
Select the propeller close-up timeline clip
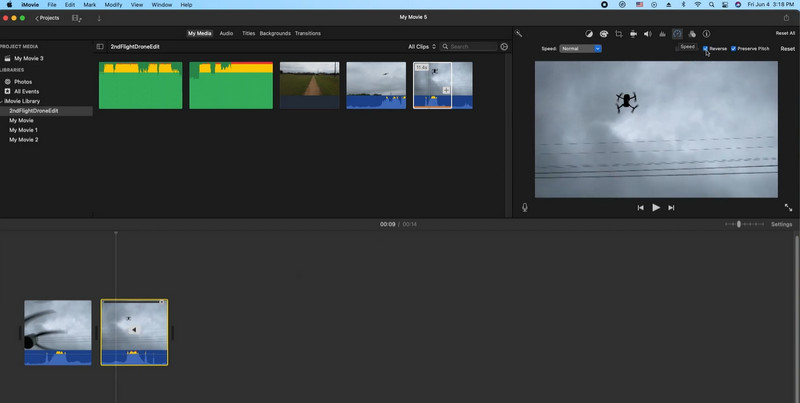(x=58, y=333)
